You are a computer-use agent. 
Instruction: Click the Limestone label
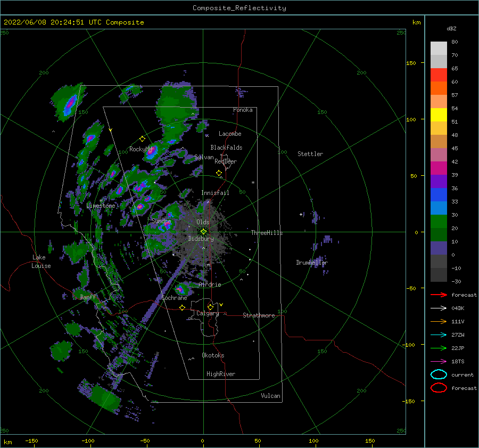click(101, 206)
